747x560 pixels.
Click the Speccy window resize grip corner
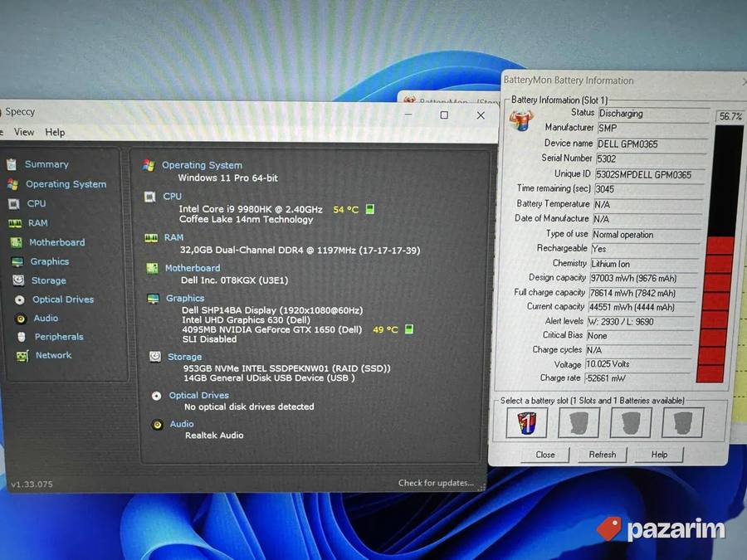481,487
